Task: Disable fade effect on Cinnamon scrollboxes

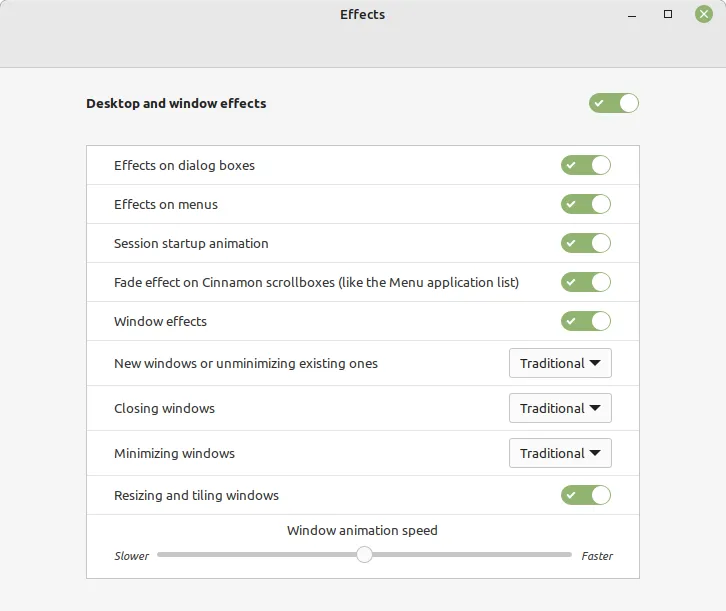Action: click(585, 282)
